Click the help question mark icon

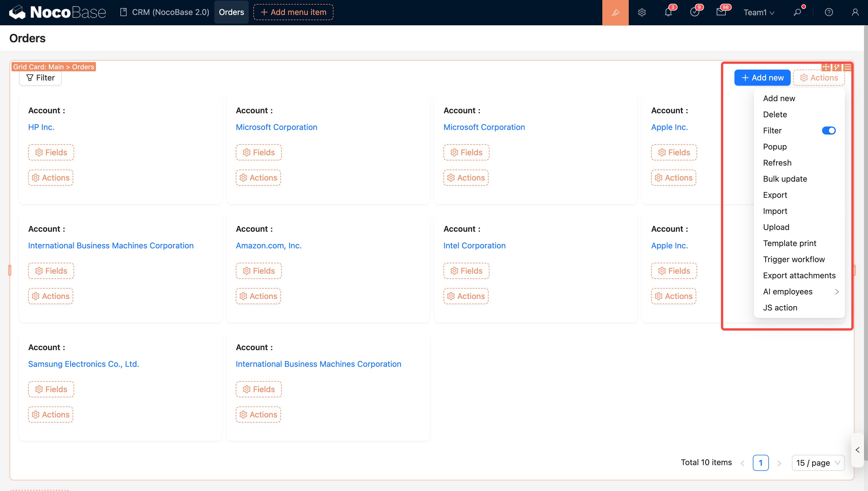pyautogui.click(x=829, y=12)
